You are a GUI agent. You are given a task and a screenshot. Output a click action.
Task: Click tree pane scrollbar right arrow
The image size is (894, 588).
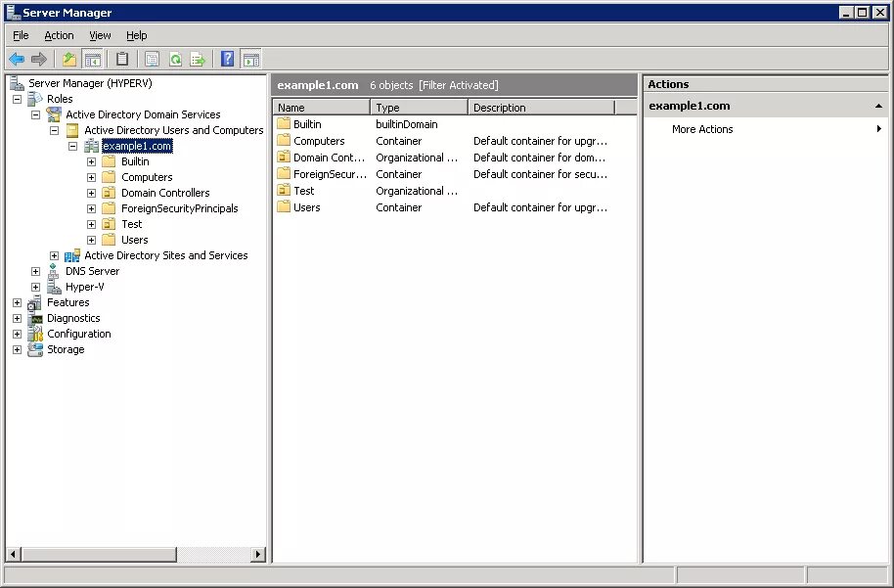click(x=258, y=554)
